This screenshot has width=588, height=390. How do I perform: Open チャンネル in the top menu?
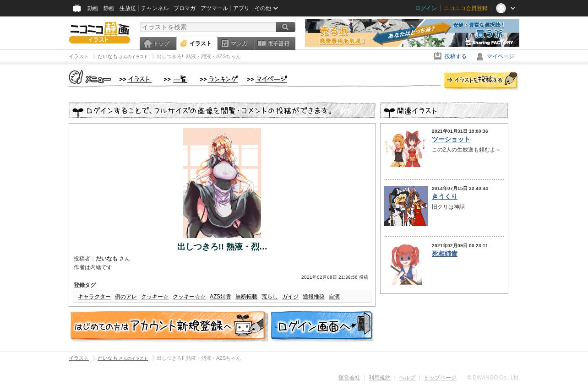point(155,8)
